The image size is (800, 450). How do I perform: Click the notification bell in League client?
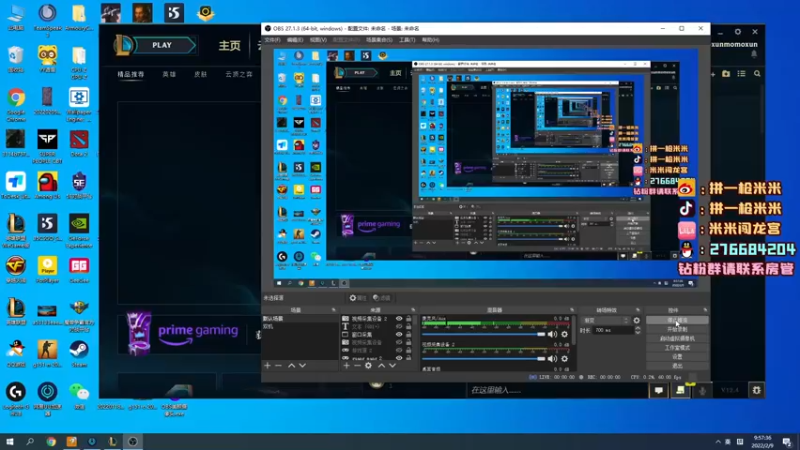(754, 54)
